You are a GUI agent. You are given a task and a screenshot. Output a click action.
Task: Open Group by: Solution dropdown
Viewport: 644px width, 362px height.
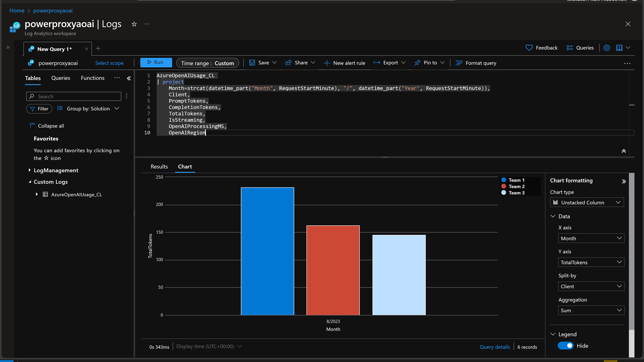coord(88,109)
